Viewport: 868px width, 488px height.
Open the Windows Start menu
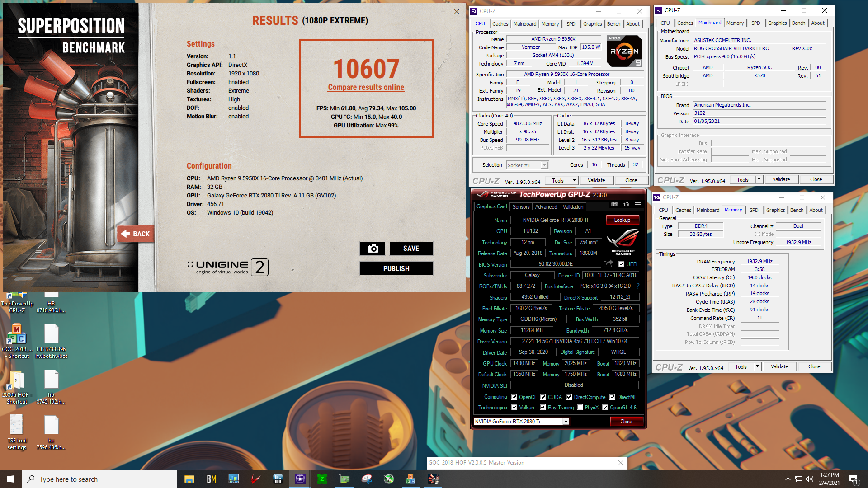tap(11, 479)
